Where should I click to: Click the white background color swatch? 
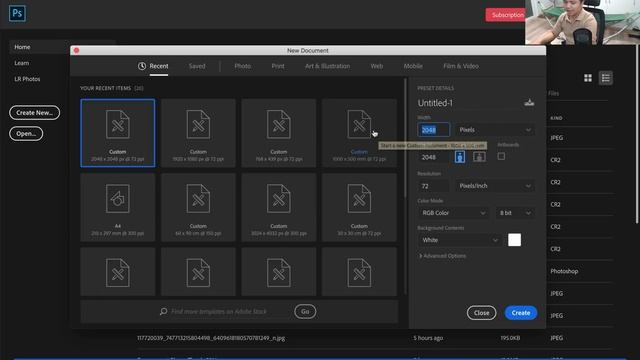[514, 240]
